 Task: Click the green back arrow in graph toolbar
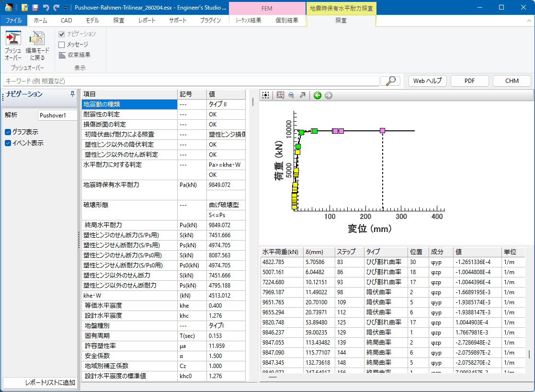point(317,95)
